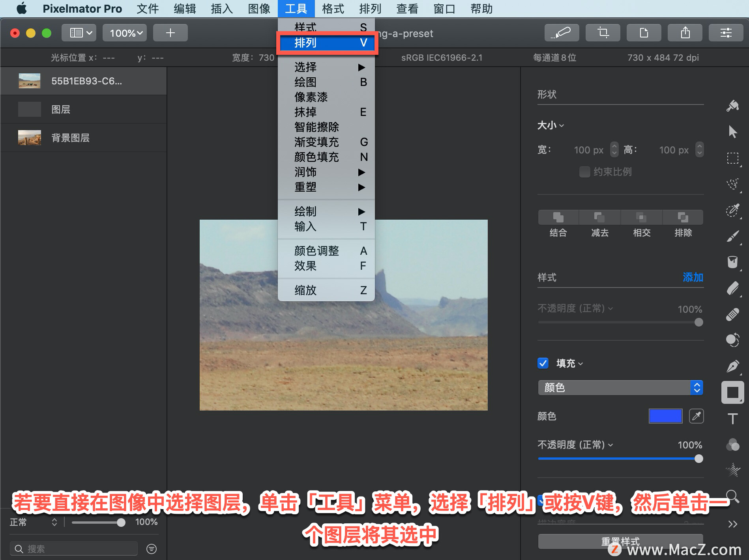Screen dimensions: 749x560
Task: Select the Style paint bucket tool
Action: pos(732,106)
